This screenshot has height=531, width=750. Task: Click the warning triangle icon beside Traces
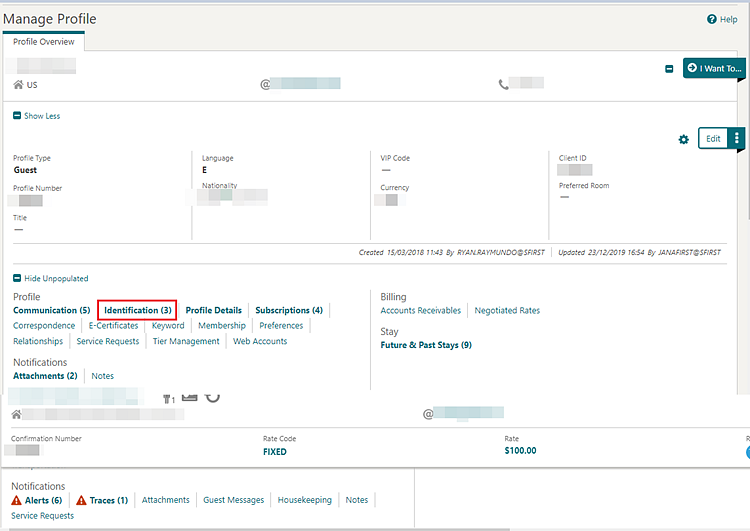tap(81, 500)
